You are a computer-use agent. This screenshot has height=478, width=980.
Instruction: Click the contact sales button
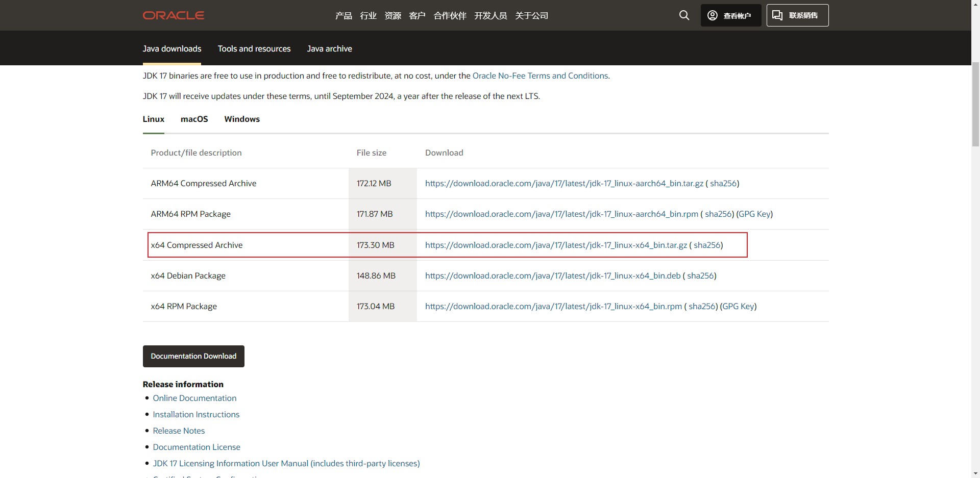[797, 15]
